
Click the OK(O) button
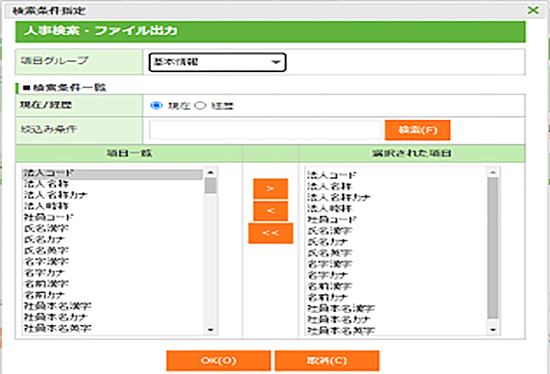(x=218, y=360)
